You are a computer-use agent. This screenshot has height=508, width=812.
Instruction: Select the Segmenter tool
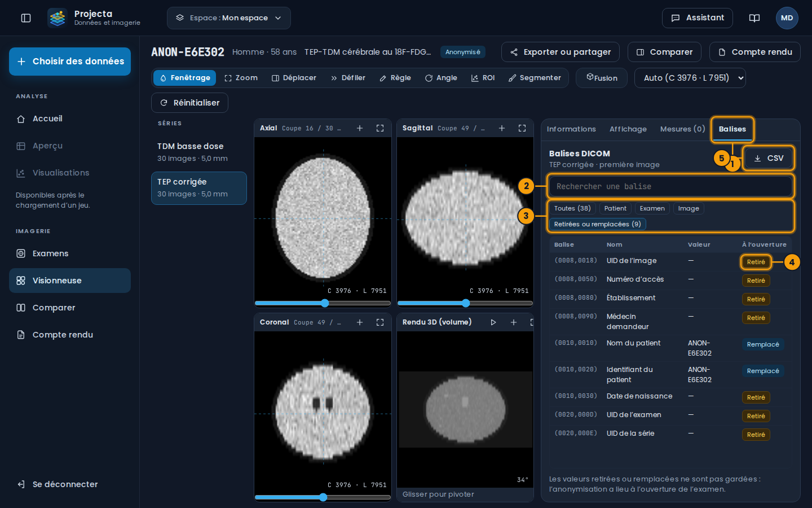(535, 78)
